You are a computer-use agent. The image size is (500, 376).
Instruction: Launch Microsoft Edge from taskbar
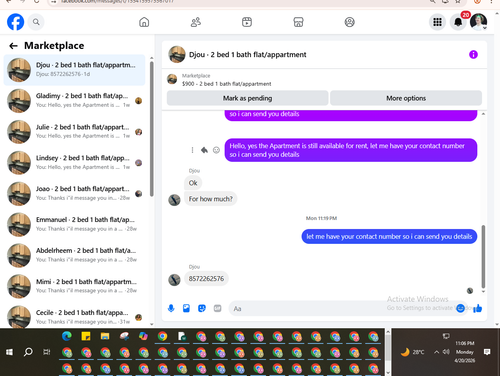click(x=67, y=336)
